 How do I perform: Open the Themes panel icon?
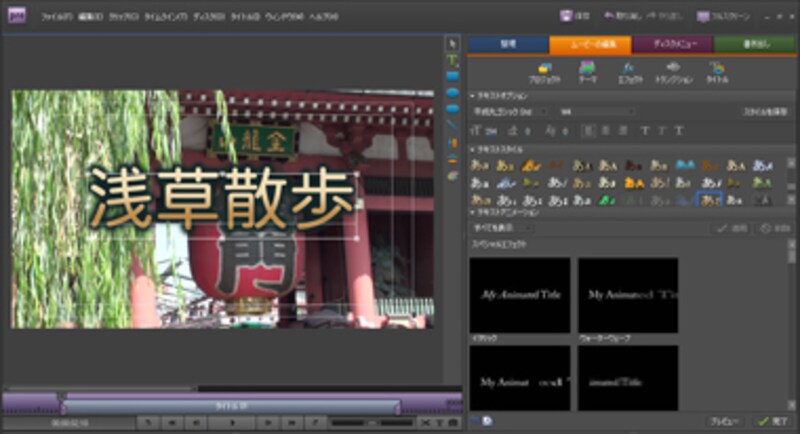click(x=586, y=72)
